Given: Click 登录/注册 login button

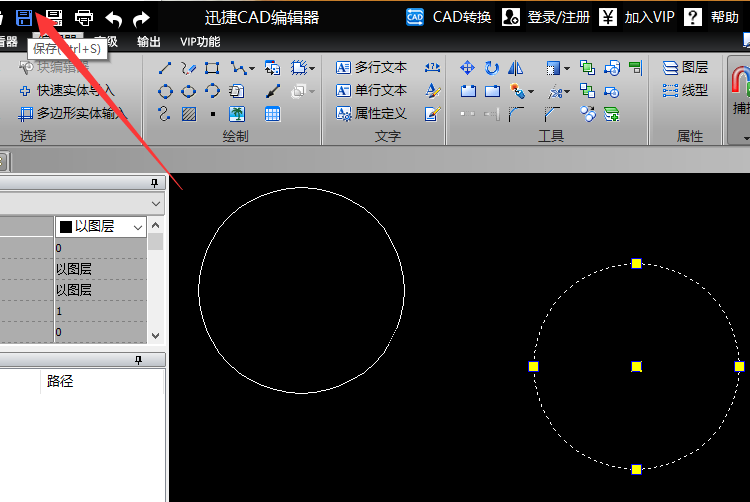Looking at the screenshot, I should 546,18.
